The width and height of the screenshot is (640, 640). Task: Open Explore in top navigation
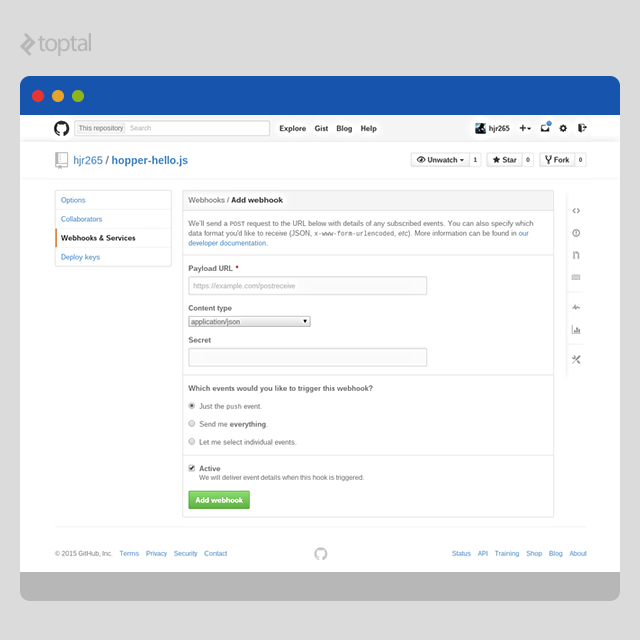(x=293, y=129)
